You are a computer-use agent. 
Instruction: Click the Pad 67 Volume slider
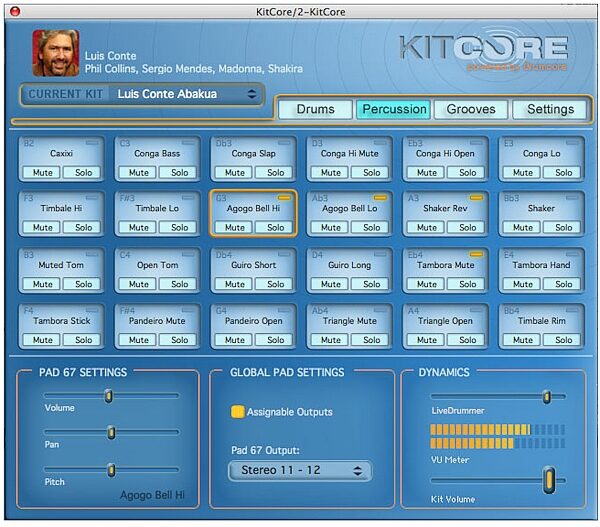[111, 396]
